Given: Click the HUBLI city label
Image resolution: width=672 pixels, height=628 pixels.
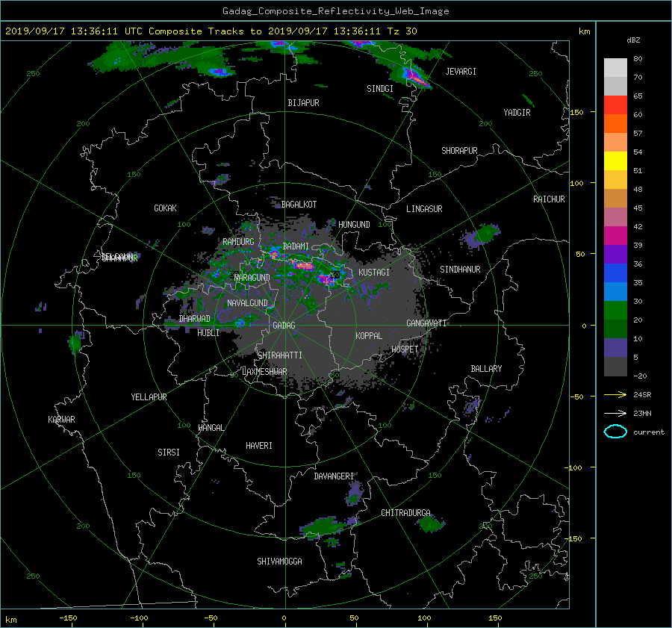Looking at the screenshot, I should pyautogui.click(x=208, y=333).
